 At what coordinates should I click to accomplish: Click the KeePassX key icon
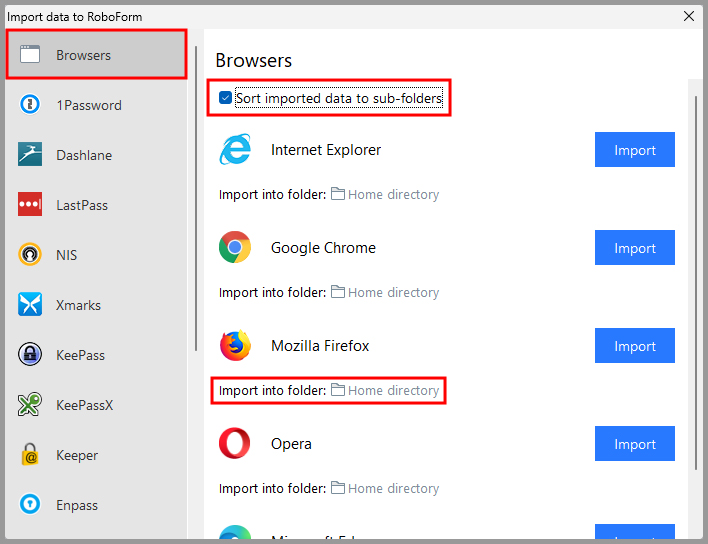pos(30,405)
